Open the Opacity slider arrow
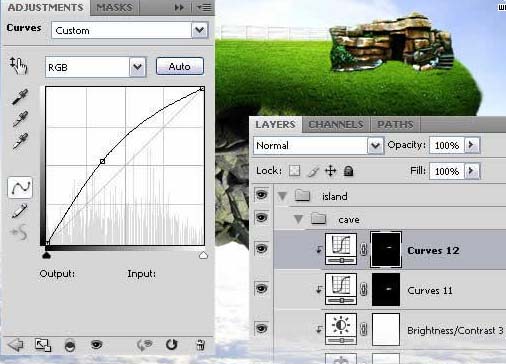 point(472,145)
